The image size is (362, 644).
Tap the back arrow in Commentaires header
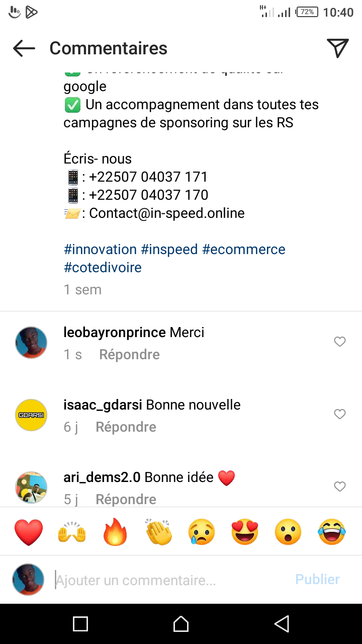click(24, 48)
